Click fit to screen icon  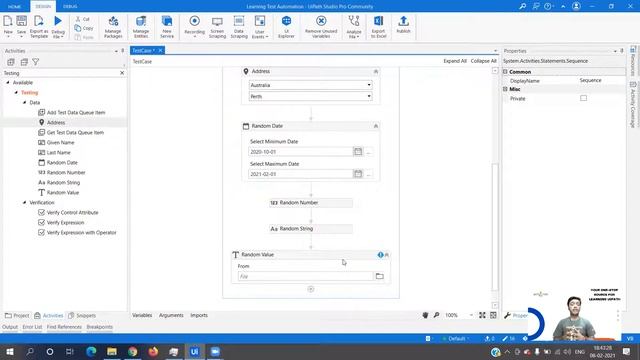tap(482, 315)
